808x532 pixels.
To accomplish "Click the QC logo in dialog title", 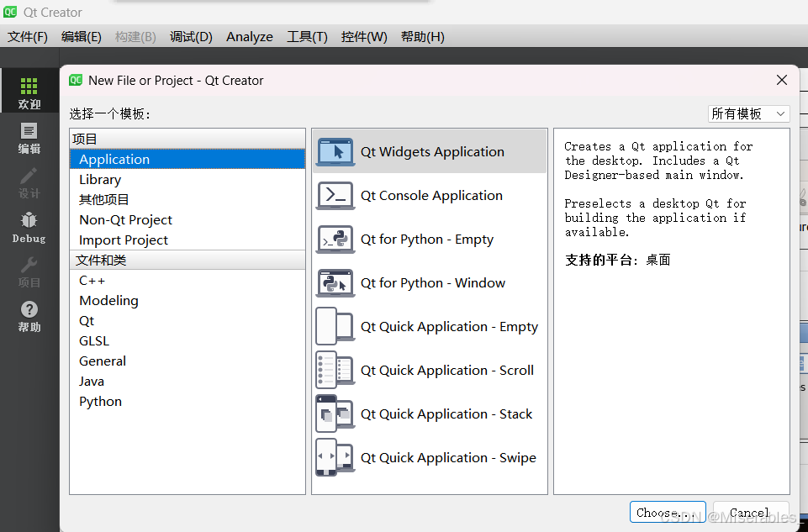I will tap(76, 80).
